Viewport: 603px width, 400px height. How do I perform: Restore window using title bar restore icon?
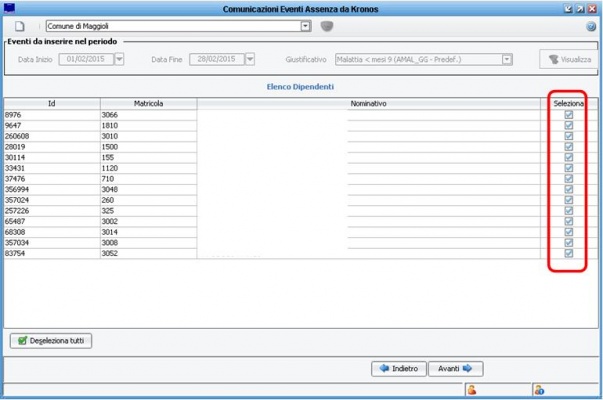581,8
